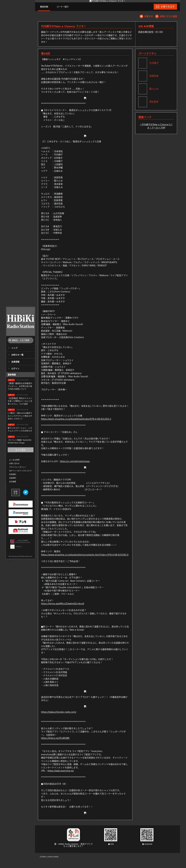
Task: Click the 共有する share icon at top
Action: (x=141, y=16)
